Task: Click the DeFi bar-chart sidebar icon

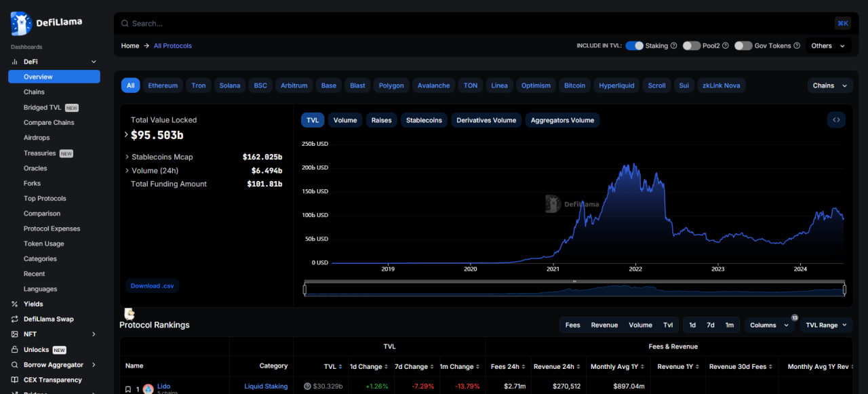Action: pos(15,62)
